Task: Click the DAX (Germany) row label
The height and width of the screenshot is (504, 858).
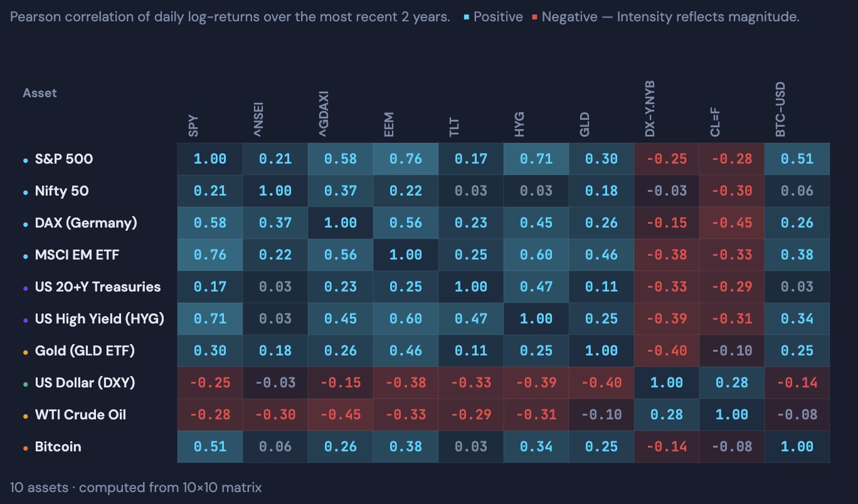Action: pos(86,223)
